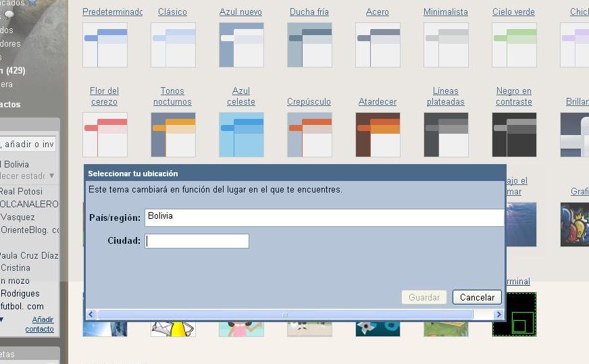Select chat contact Rodrigues
Viewport: 589px width, 364px height.
20,293
